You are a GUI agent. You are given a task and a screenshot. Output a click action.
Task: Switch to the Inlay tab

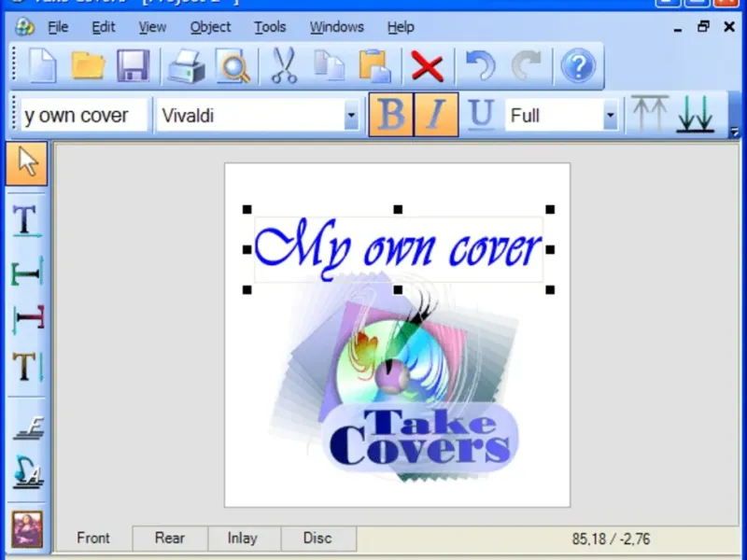[243, 539]
